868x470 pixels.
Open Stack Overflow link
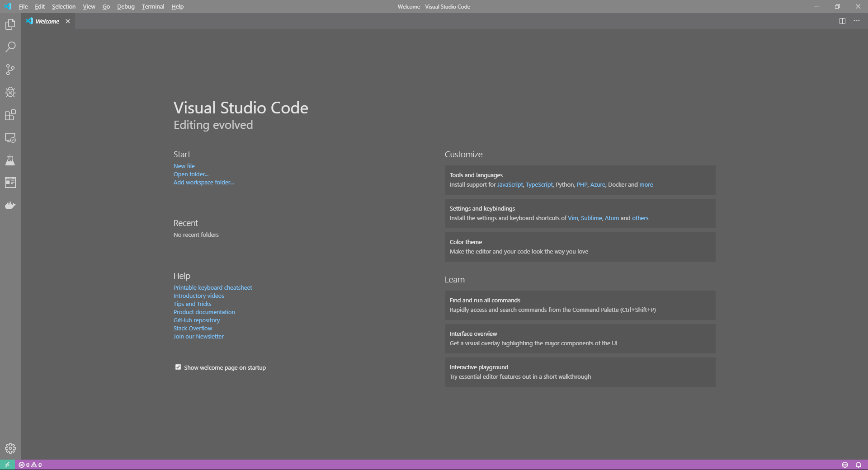[193, 328]
